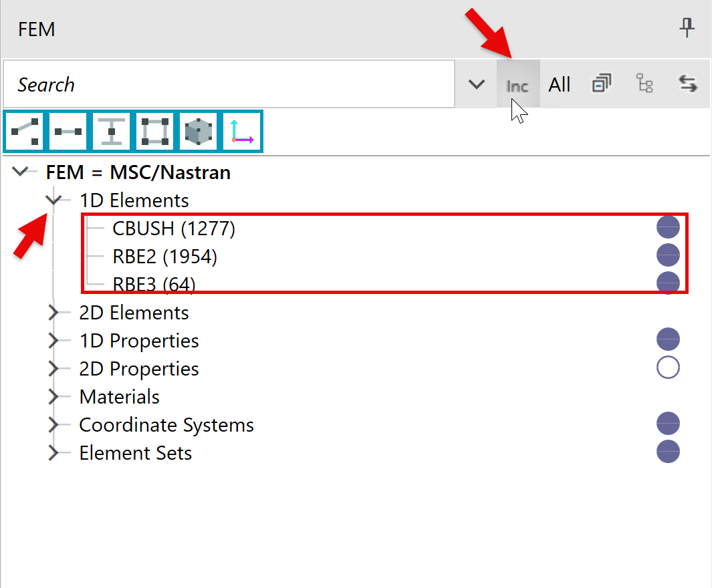Expand the Coordinate Systems node
712x588 pixels.
click(x=53, y=425)
